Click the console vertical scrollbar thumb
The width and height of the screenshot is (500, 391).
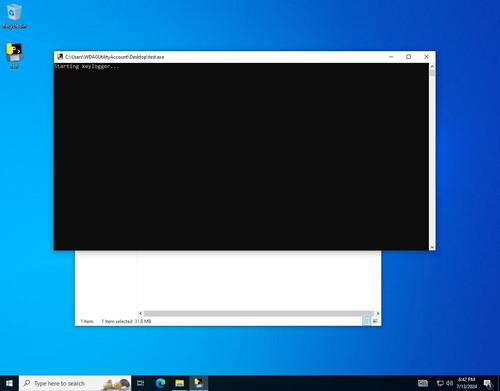[x=432, y=73]
